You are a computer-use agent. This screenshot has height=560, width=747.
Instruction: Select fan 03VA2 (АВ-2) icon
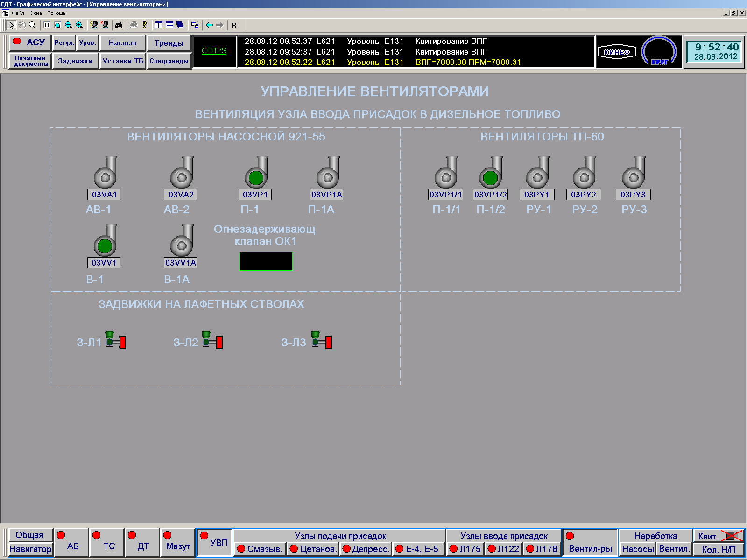click(x=182, y=172)
